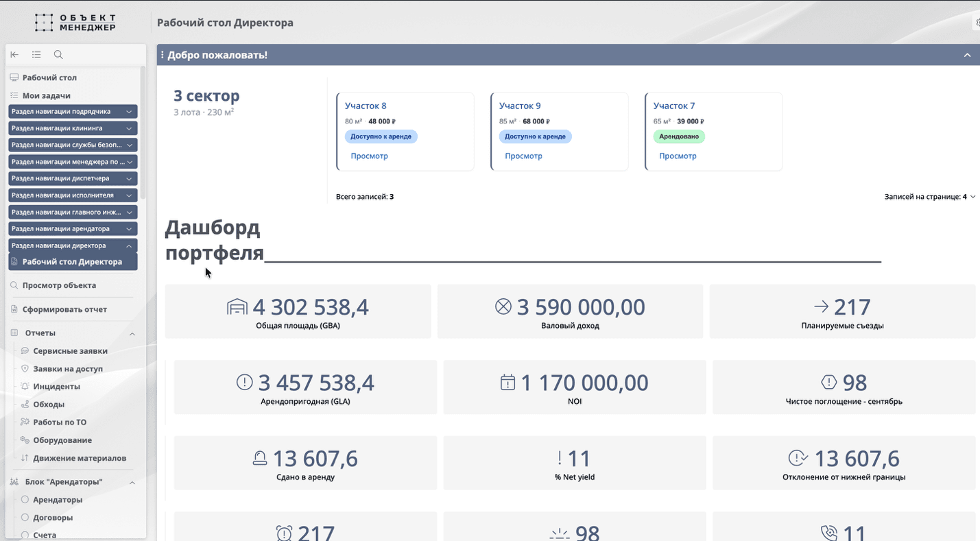980x541 pixels.
Task: Click the checklist icon beside Мои задачи
Action: [x=14, y=95]
